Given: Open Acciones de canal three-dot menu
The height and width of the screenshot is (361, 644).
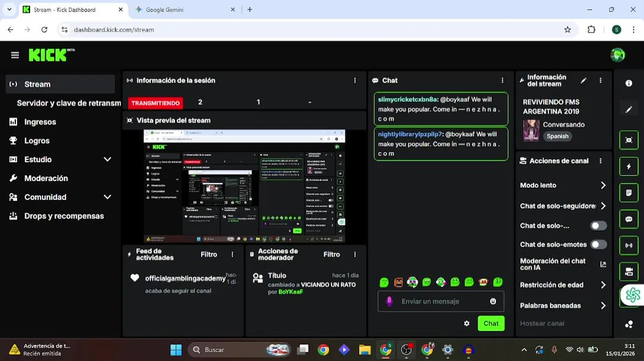Looking at the screenshot, I should click(x=600, y=161).
